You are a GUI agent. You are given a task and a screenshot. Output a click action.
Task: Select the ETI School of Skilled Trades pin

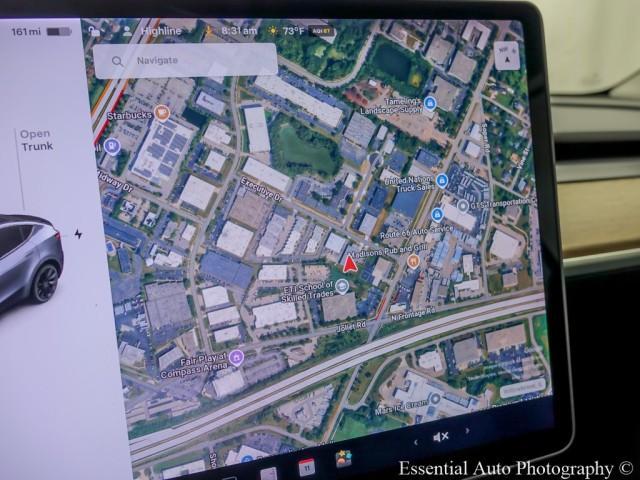tap(341, 286)
